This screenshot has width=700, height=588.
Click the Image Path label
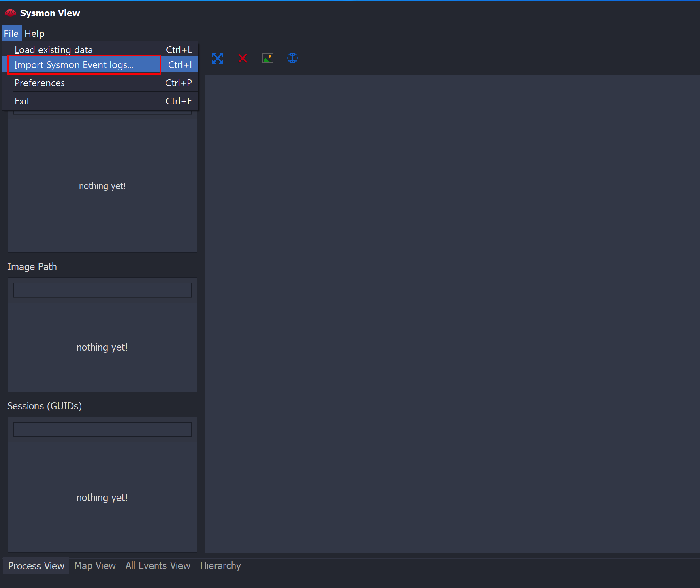pos(32,267)
